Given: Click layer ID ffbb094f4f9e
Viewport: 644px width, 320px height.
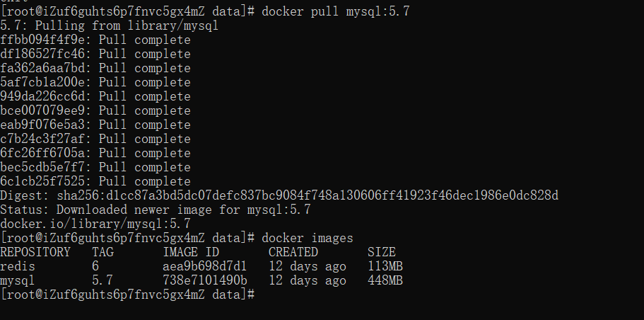Looking at the screenshot, I should 46,40.
